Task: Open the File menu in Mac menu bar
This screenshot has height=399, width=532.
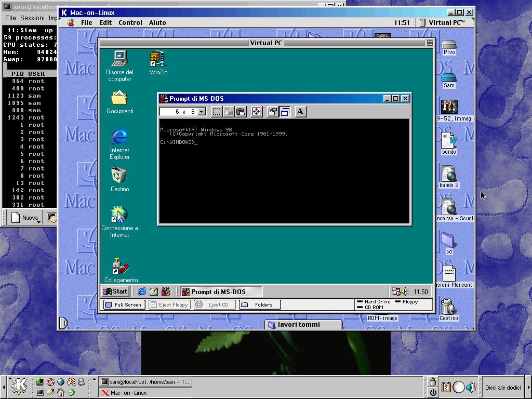Action: point(87,23)
